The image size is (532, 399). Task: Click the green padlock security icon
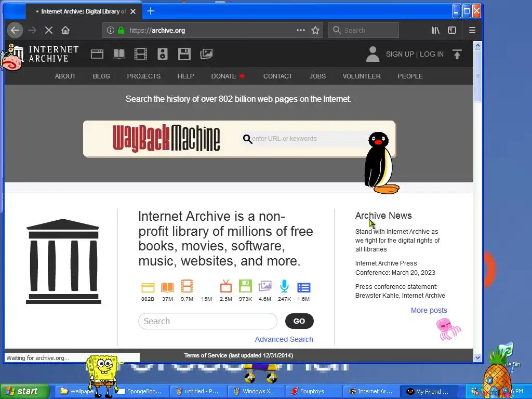(x=121, y=30)
